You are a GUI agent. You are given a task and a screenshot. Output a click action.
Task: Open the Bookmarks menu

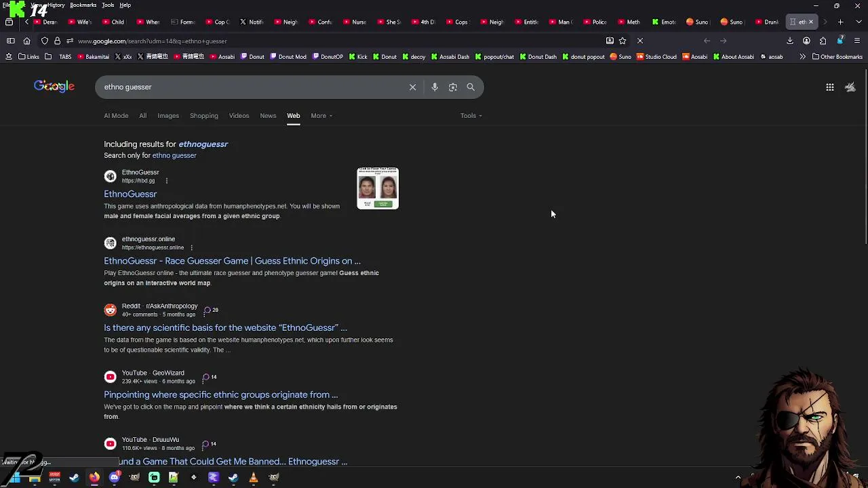(83, 5)
